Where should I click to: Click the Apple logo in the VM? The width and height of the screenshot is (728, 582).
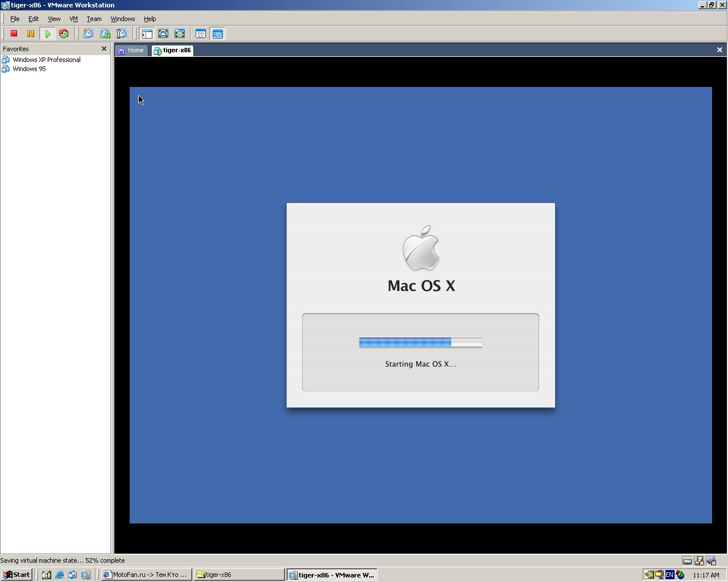coord(421,247)
